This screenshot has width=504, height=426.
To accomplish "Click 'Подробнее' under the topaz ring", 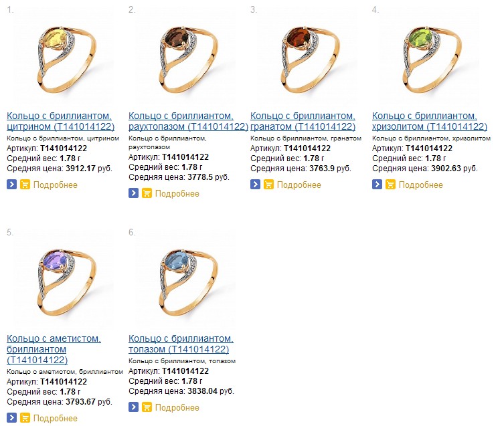I will [x=177, y=407].
